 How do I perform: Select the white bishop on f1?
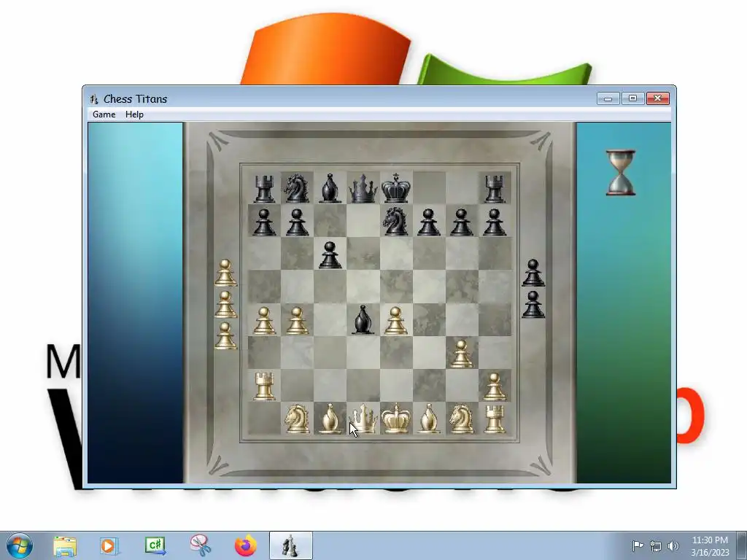point(429,419)
